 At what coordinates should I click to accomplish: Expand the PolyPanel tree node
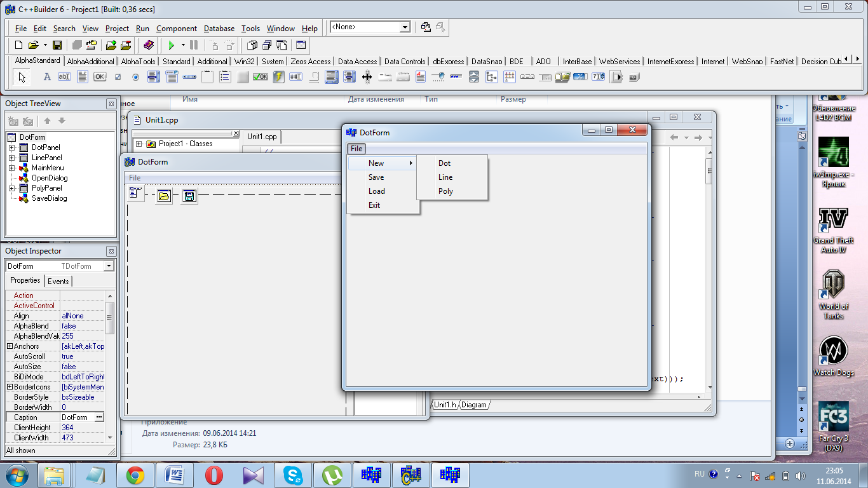[x=11, y=188]
